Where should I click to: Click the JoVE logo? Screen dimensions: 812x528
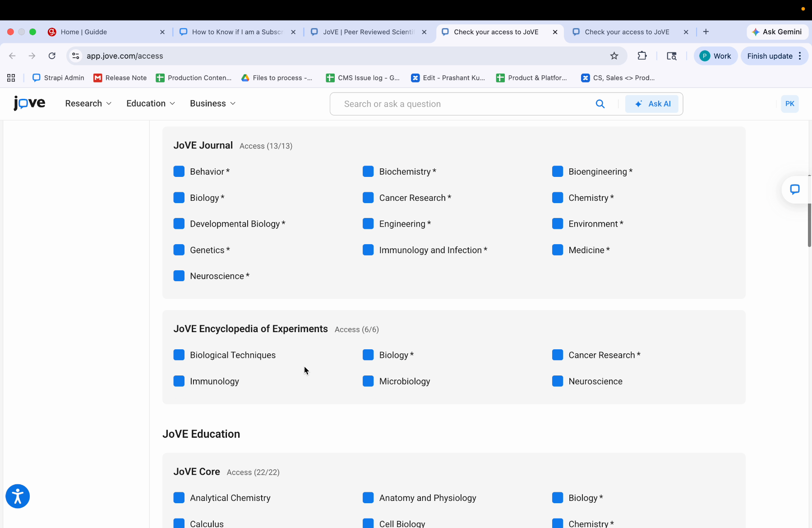pyautogui.click(x=29, y=103)
